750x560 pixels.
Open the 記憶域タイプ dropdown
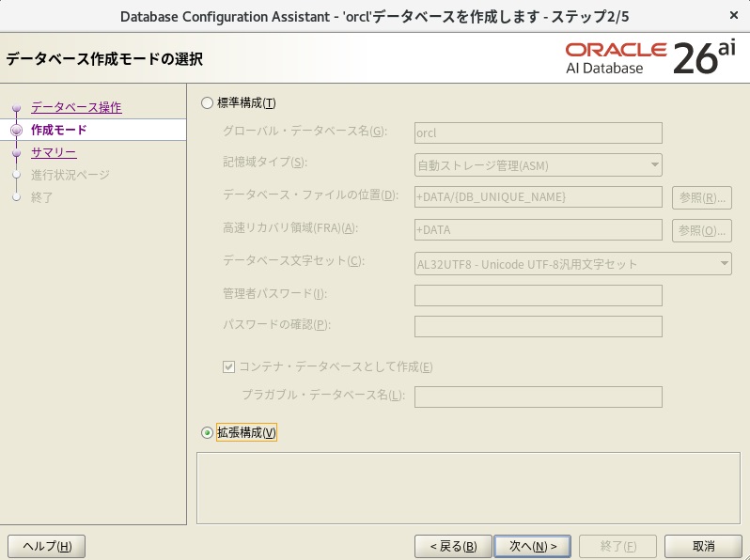pyautogui.click(x=539, y=165)
